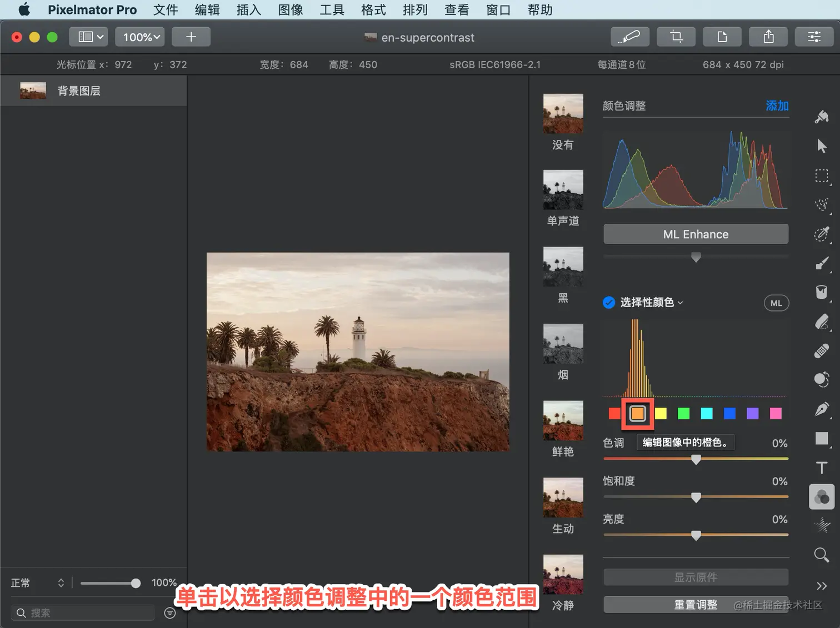Viewport: 840px width, 628px height.
Task: Open the Color Adjustments tool icon
Action: pos(822,496)
